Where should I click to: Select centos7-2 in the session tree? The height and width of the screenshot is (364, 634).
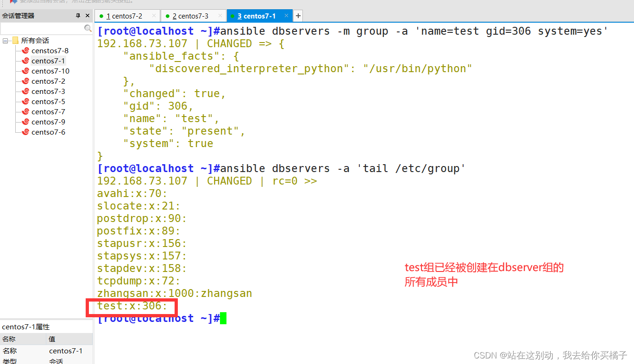(x=49, y=81)
